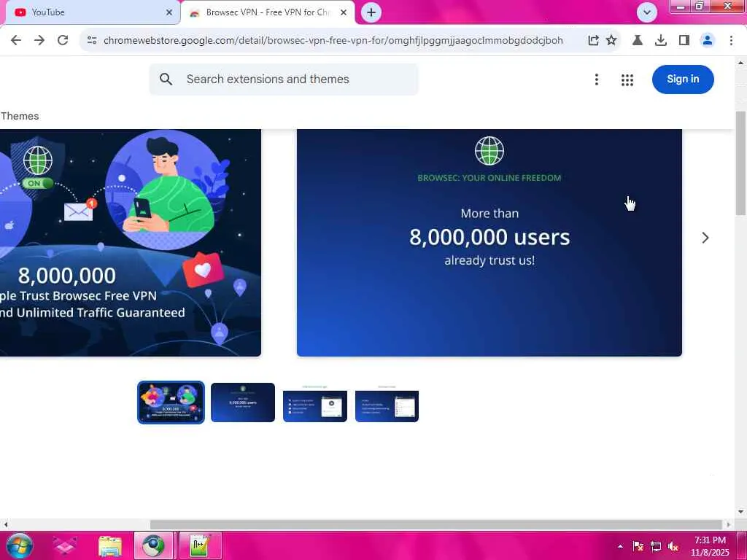Show next screenshot with the right chevron
This screenshot has width=747, height=560.
(x=705, y=238)
